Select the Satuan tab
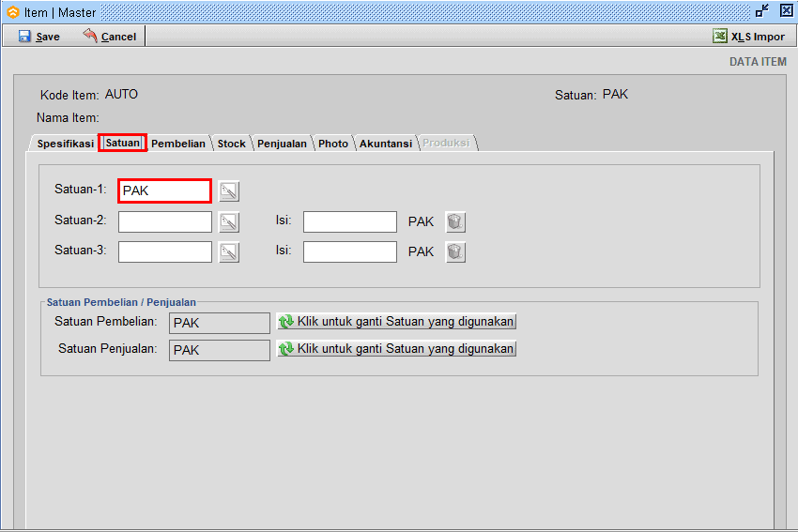798x532 pixels. click(x=123, y=143)
